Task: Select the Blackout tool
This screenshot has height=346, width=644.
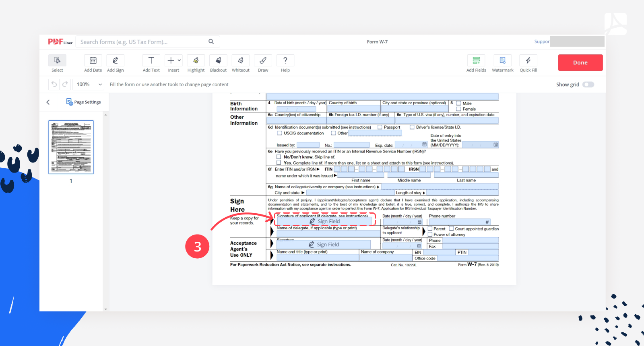Action: 218,60
